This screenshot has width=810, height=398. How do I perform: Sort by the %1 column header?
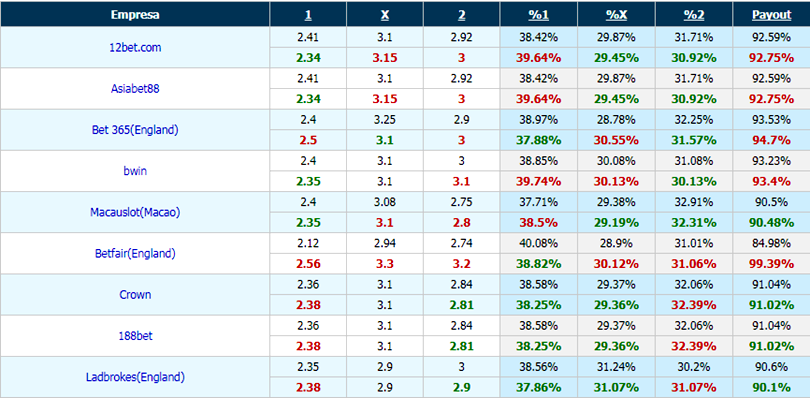[538, 15]
